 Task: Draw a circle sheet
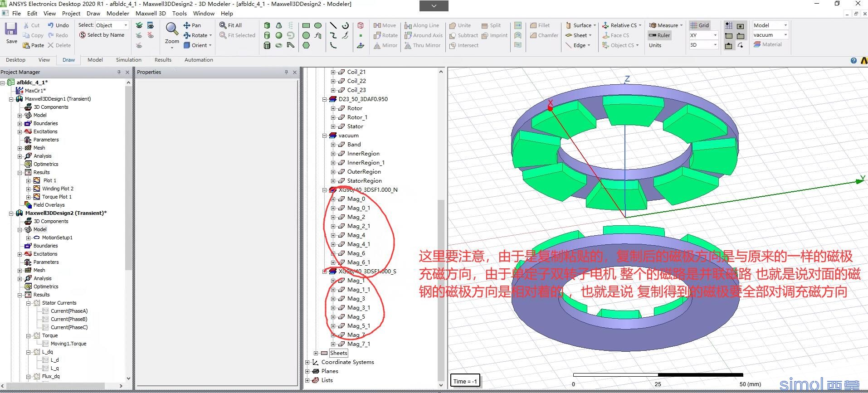(x=306, y=35)
